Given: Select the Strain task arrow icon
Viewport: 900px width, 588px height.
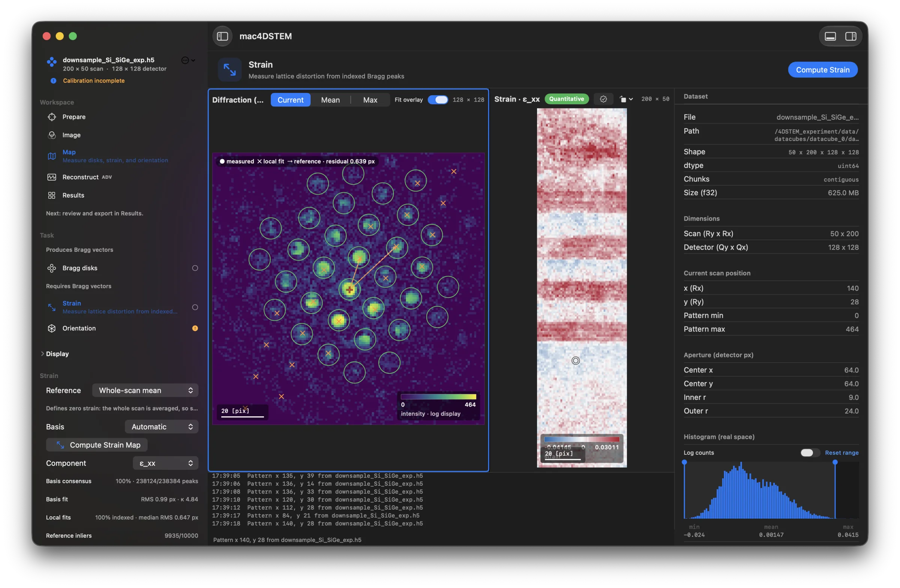Looking at the screenshot, I should (x=52, y=307).
